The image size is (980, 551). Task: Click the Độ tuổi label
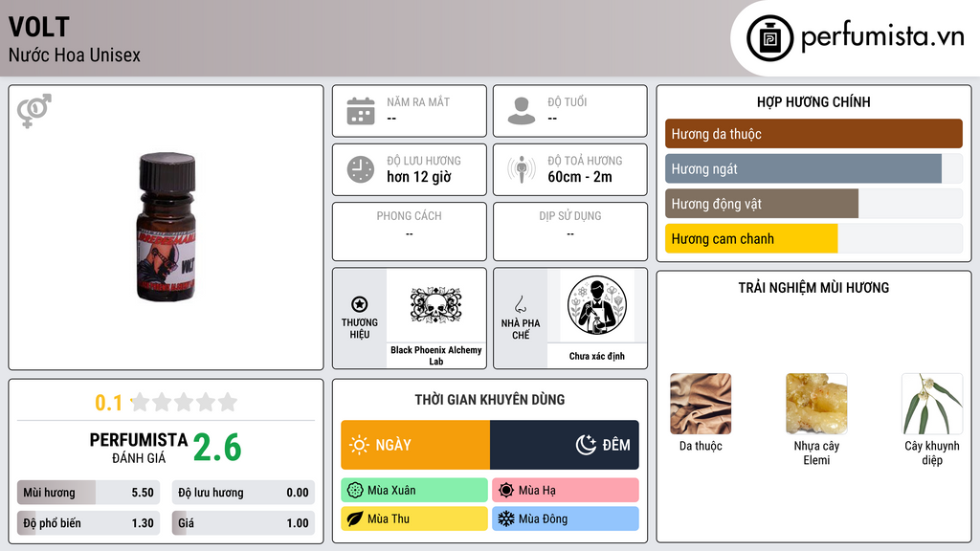point(568,101)
